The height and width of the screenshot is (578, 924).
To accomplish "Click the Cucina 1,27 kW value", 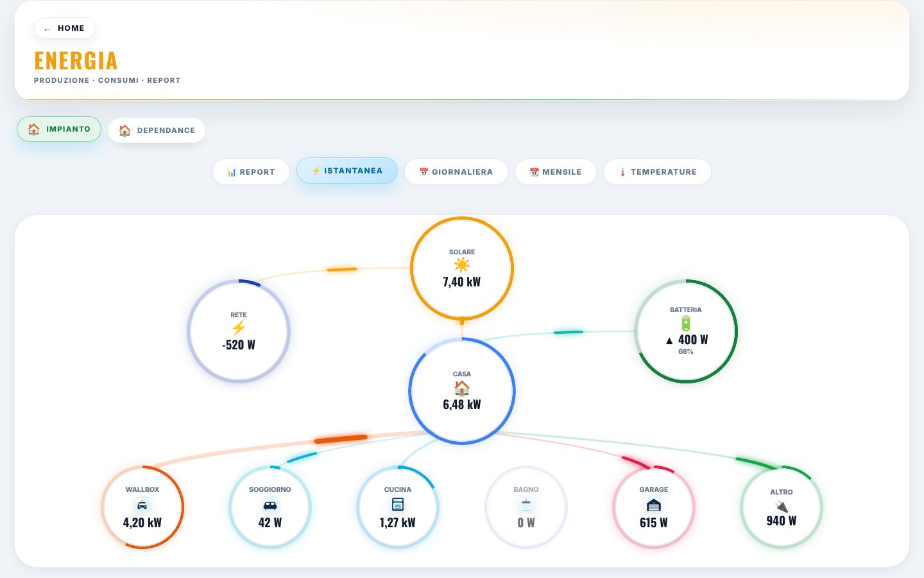I will (x=398, y=523).
